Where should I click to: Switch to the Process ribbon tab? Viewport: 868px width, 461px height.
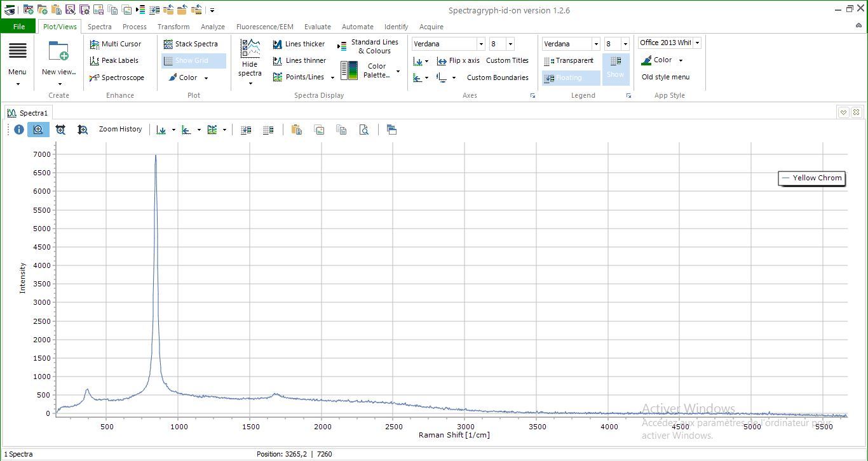tap(135, 27)
